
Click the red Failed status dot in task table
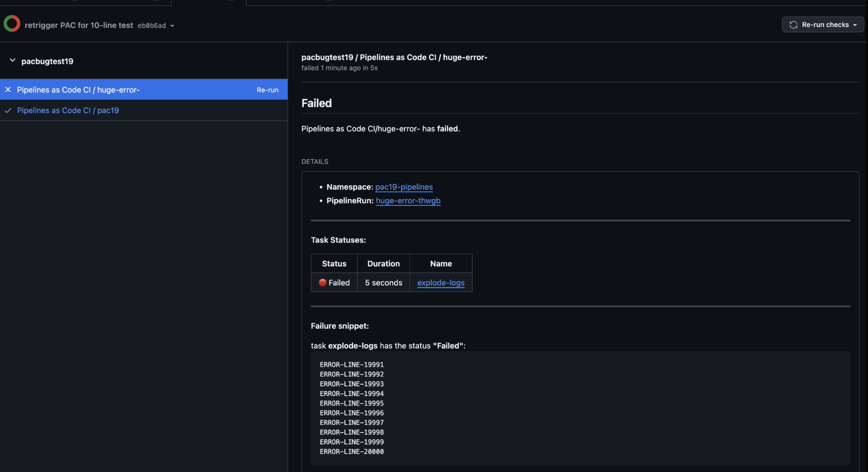coord(323,282)
